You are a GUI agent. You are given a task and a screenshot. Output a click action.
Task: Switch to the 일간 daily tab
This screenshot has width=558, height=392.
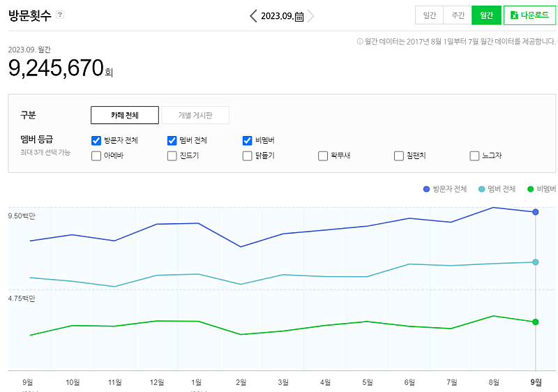[429, 15]
